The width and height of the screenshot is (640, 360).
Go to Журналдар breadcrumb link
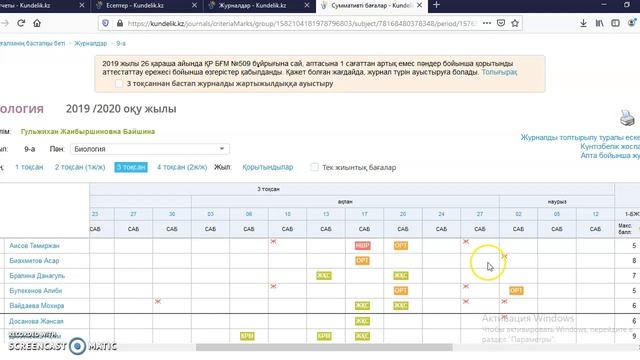[x=91, y=43]
